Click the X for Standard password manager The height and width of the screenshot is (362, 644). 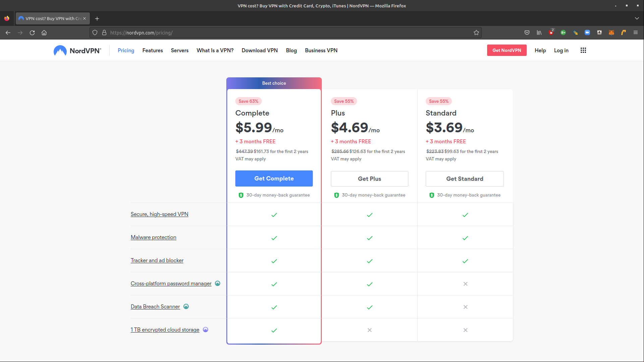point(465,284)
